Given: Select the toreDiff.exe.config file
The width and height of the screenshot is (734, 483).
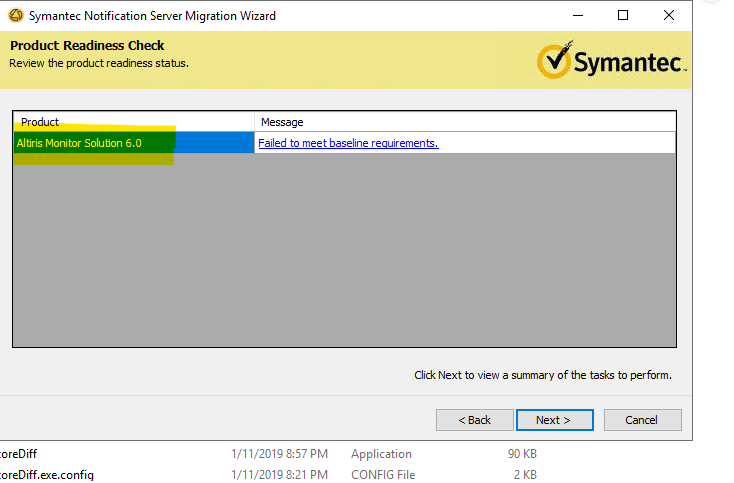Looking at the screenshot, I should coord(46,474).
